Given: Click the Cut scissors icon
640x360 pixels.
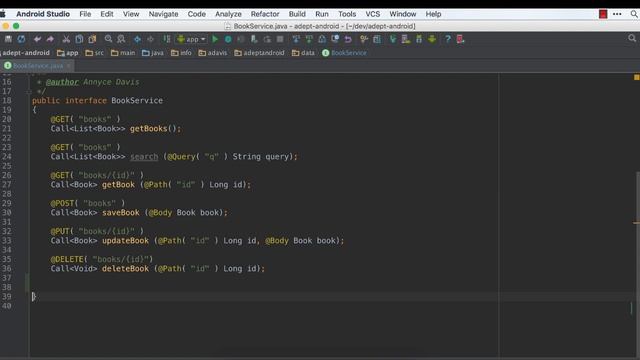Looking at the screenshot, I should tap(66, 39).
